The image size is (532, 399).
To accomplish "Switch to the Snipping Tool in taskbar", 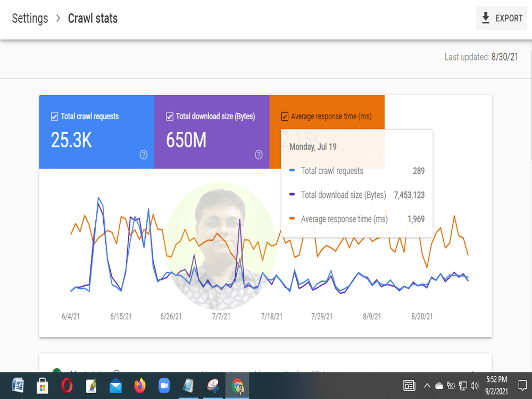I will [x=213, y=386].
